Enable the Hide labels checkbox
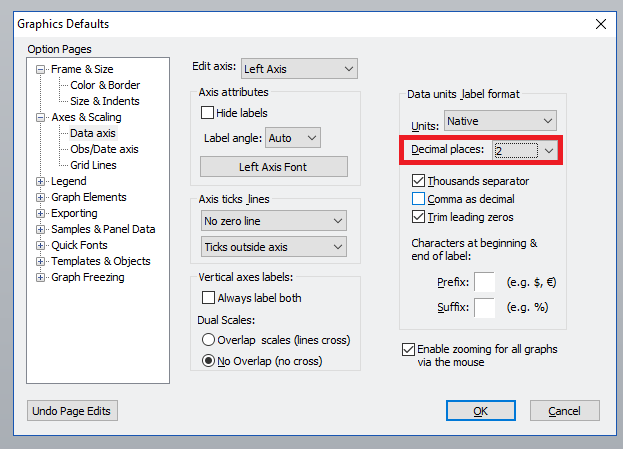The width and height of the screenshot is (623, 449). (209, 113)
